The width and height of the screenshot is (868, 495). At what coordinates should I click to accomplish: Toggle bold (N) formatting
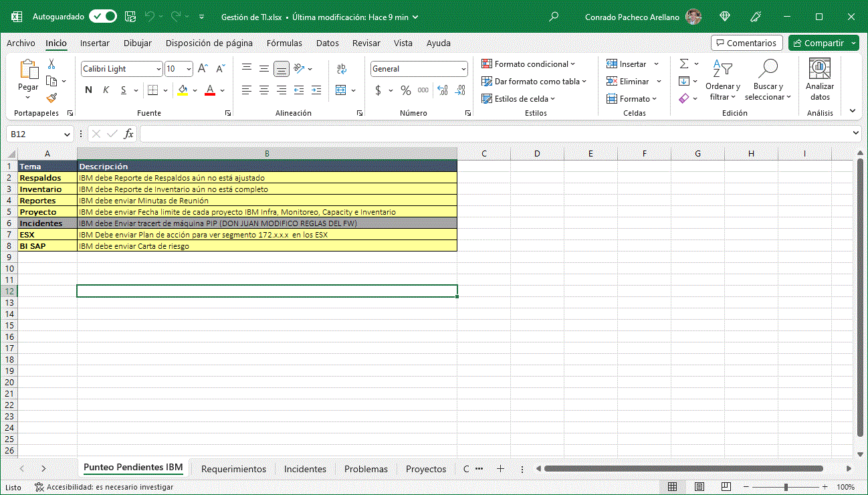tap(88, 90)
